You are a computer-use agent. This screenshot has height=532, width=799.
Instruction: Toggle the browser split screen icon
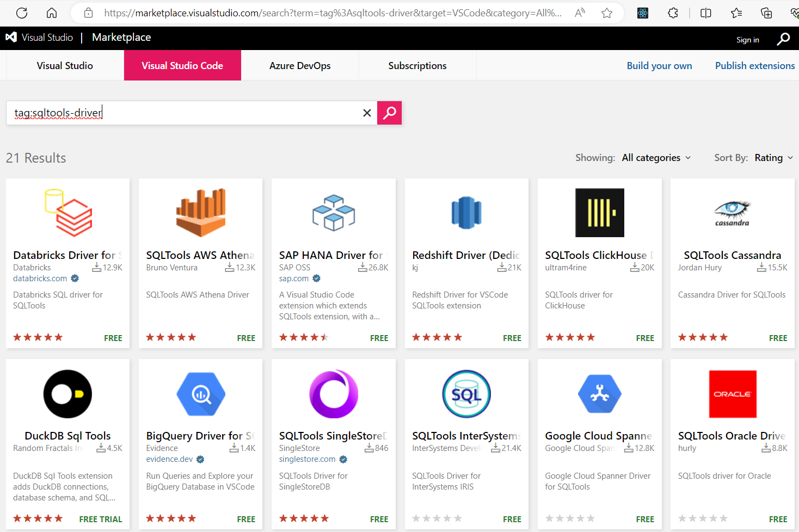706,13
